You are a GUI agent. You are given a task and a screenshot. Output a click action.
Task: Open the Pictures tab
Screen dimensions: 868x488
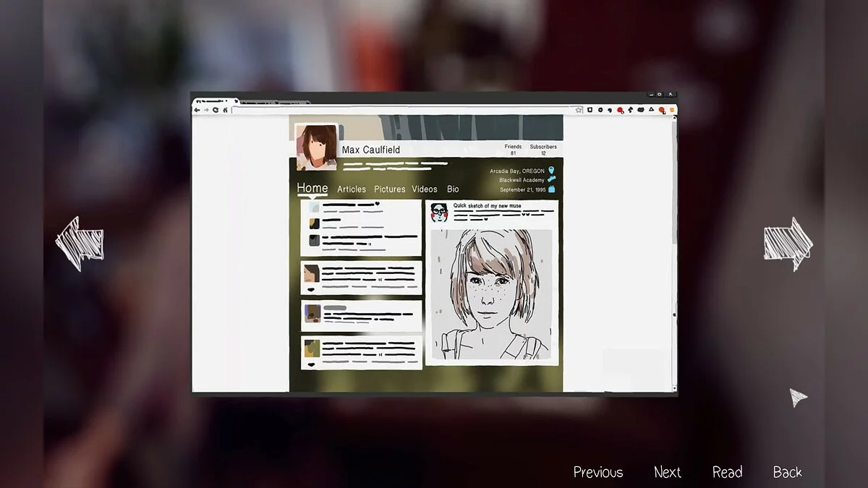point(389,189)
